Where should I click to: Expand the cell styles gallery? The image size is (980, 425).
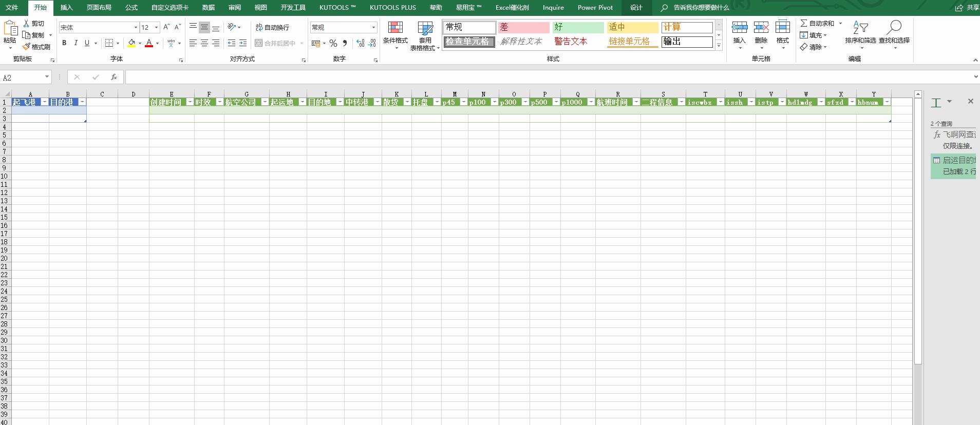[719, 46]
